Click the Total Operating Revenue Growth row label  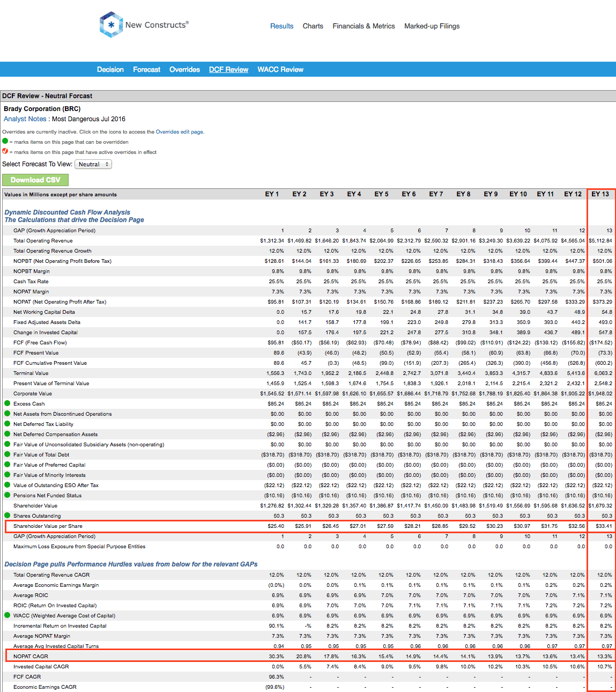tap(53, 251)
